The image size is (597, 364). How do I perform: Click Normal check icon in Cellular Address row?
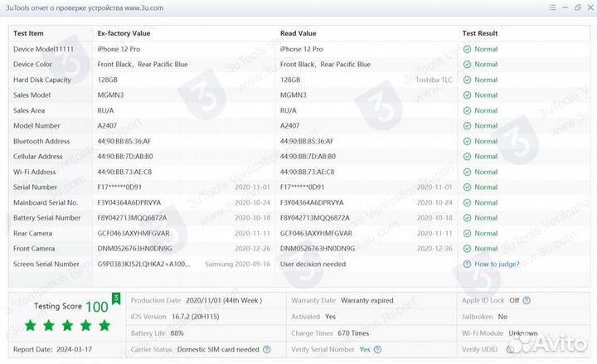click(467, 157)
